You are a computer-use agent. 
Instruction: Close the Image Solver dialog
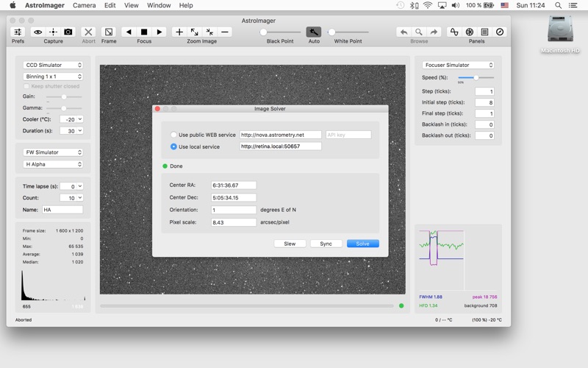157,108
